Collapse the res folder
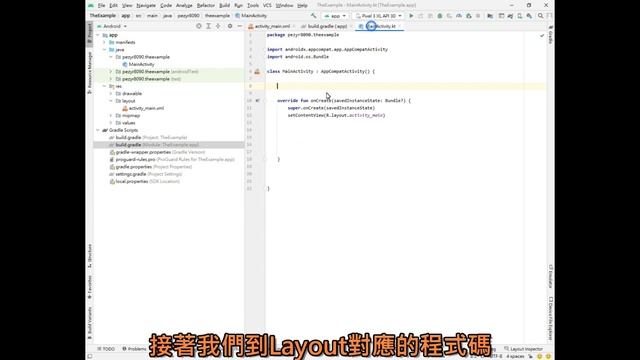 click(x=104, y=86)
